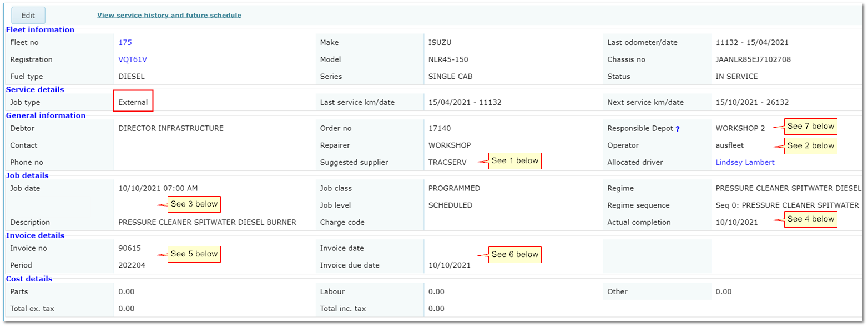
Task: Click the 'See 1 below' callout
Action: 514,160
